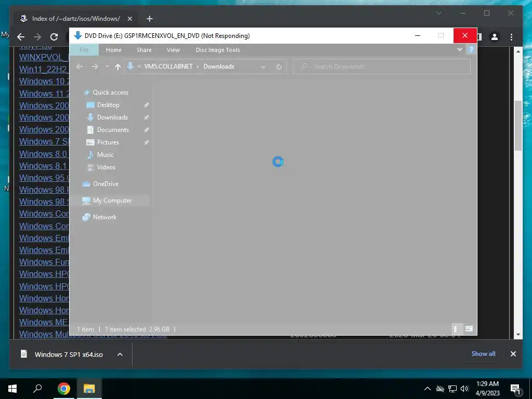
Task: Go back in Explorer navigation
Action: click(x=79, y=66)
